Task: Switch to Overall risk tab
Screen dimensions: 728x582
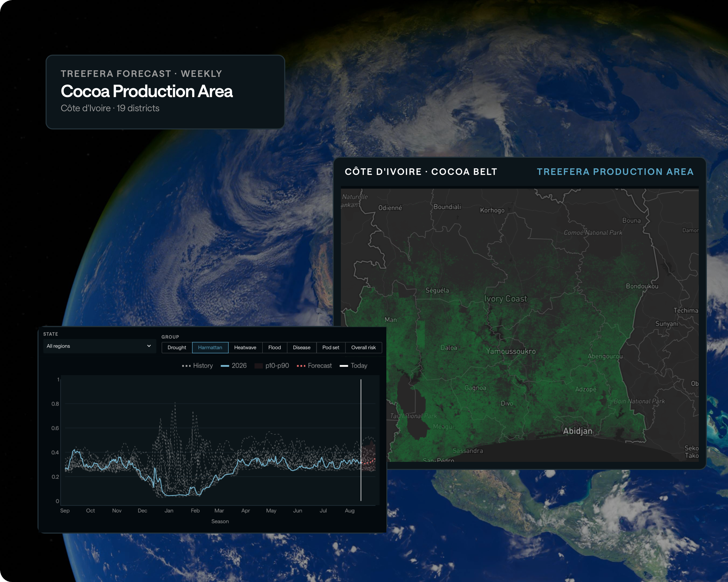Action: (363, 347)
